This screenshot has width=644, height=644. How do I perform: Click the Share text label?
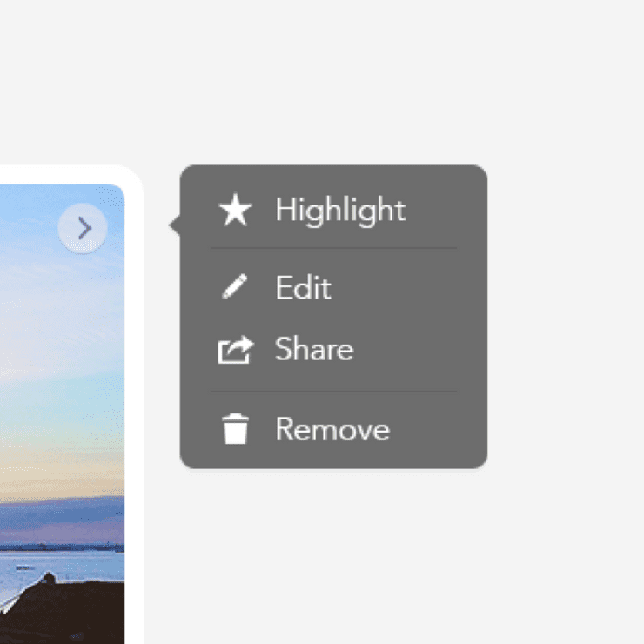314,349
